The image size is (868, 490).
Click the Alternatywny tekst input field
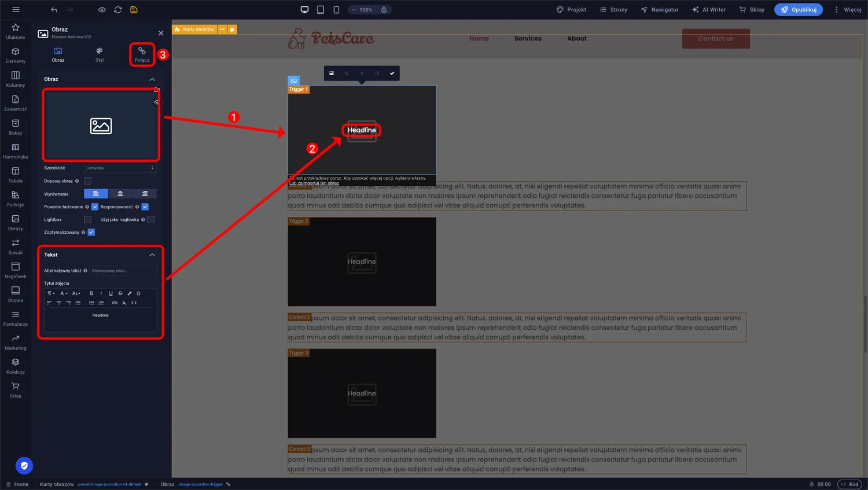[123, 271]
